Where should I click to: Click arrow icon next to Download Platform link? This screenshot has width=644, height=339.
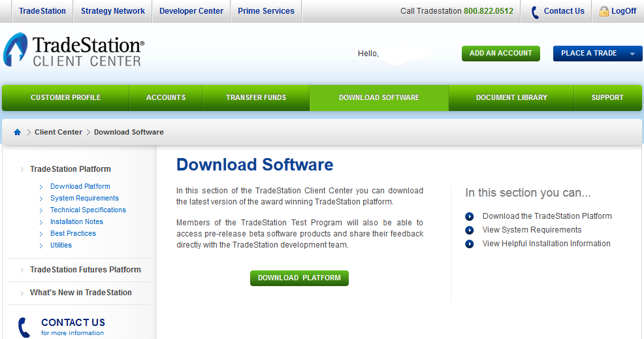[41, 187]
